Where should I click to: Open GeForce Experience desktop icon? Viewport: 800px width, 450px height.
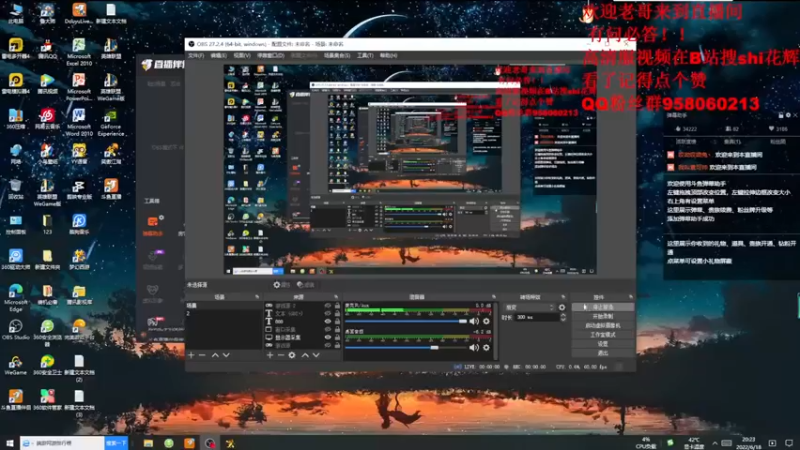click(x=111, y=122)
